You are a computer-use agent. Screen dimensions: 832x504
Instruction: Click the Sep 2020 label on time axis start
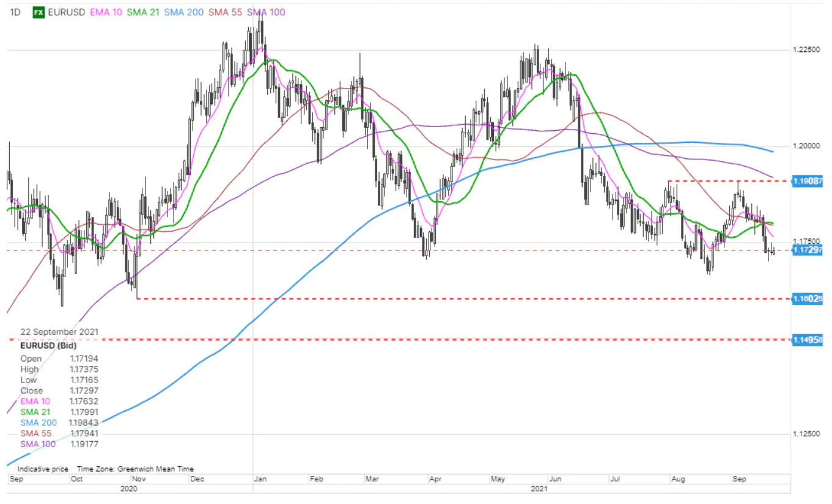(16, 480)
